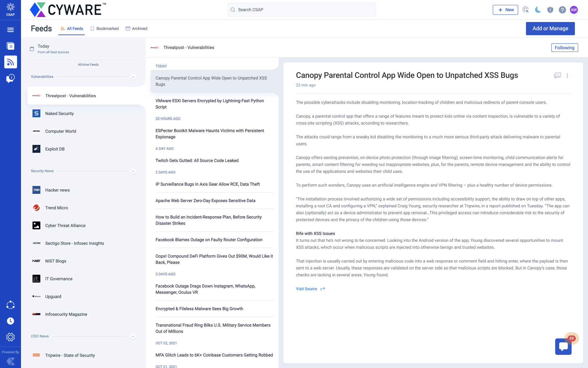This screenshot has width=588, height=368.
Task: Click the AW user avatar
Action: pyautogui.click(x=574, y=10)
